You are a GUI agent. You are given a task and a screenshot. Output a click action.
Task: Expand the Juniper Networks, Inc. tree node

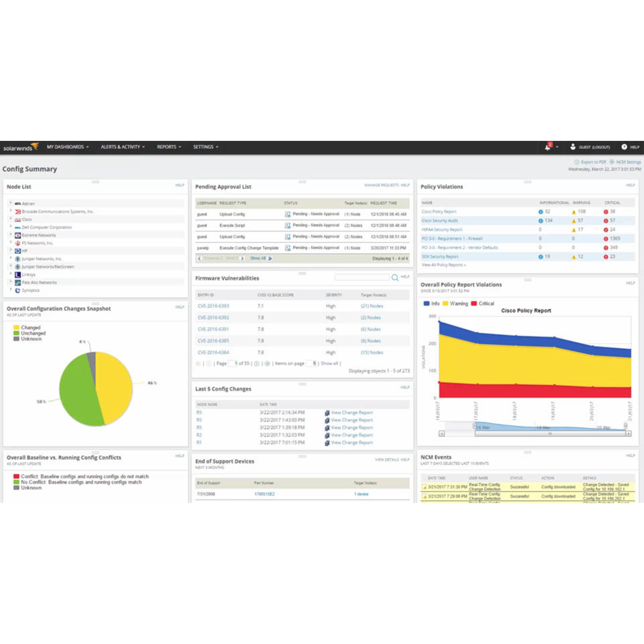(11, 258)
